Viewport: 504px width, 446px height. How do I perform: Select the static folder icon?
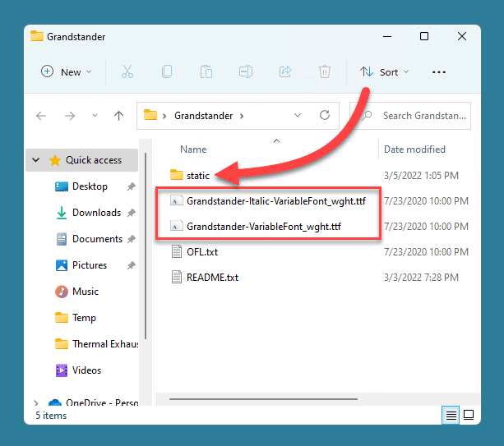(176, 175)
